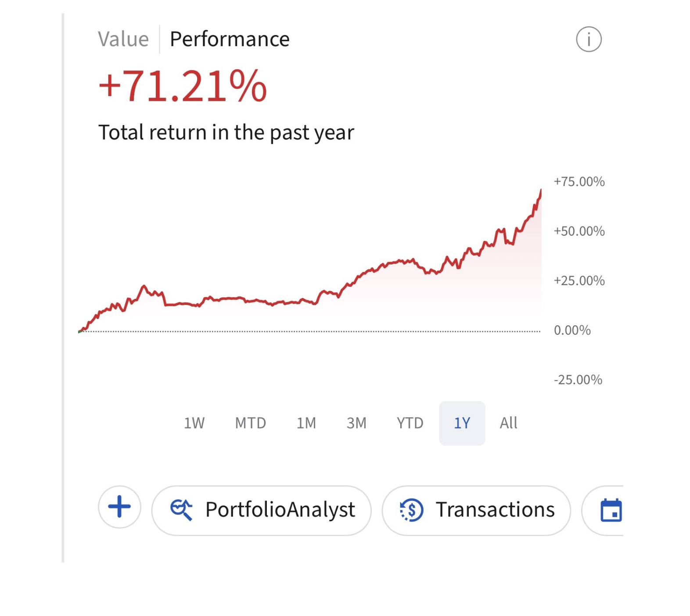Select the 1W time range
This screenshot has height=616, width=690.
click(194, 423)
